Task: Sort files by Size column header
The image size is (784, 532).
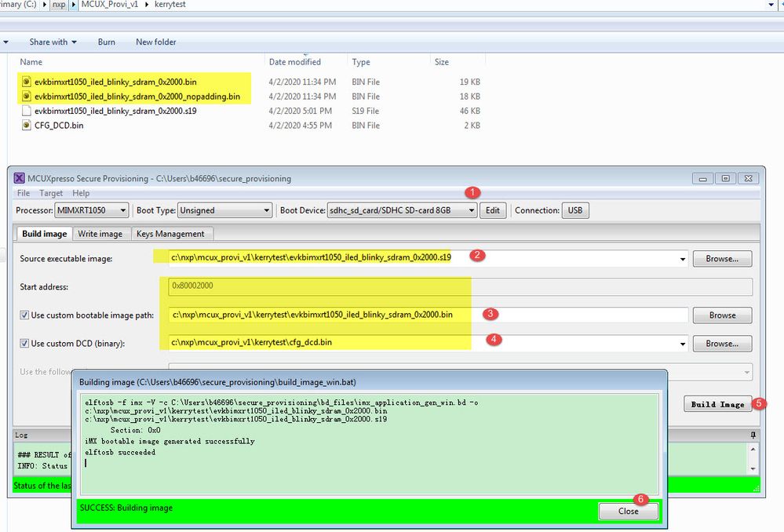Action: click(442, 62)
